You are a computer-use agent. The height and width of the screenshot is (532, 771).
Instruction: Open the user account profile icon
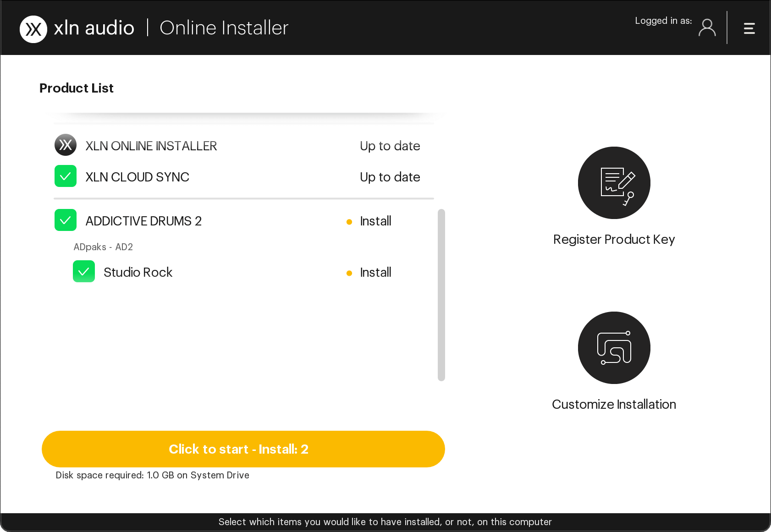707,27
